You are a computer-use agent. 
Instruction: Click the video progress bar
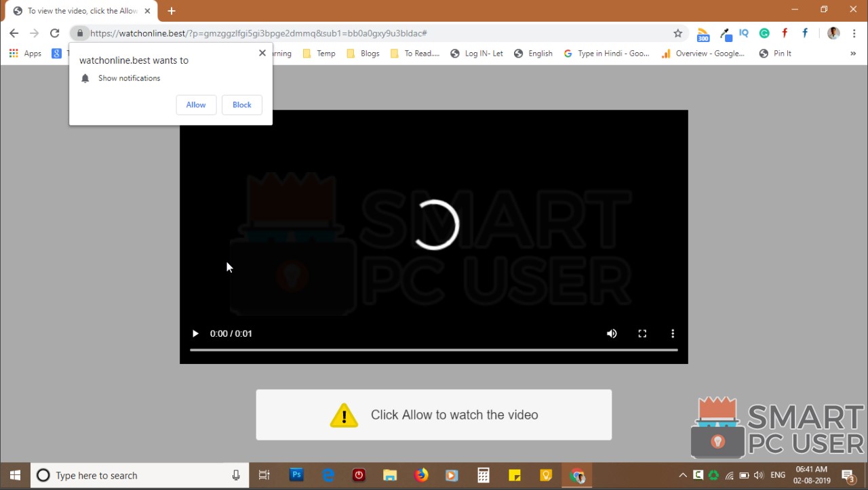point(434,350)
